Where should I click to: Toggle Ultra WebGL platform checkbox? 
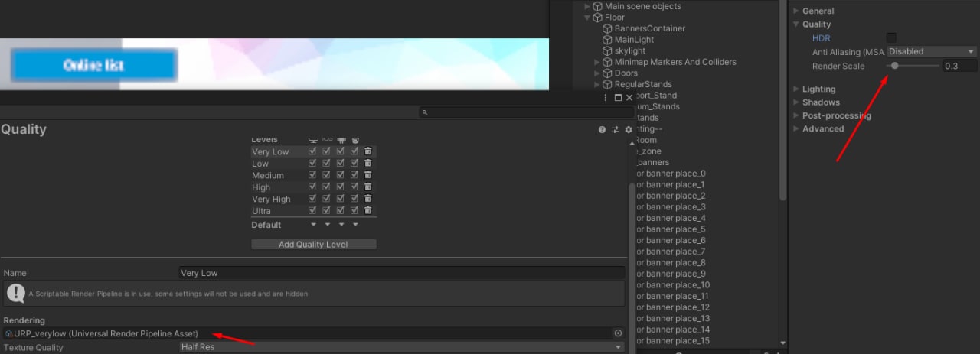(x=354, y=210)
